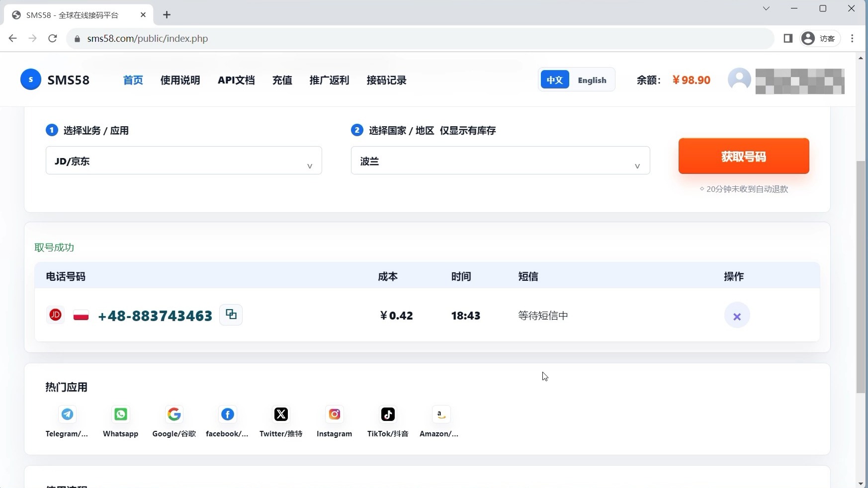Viewport: 868px width, 488px height.
Task: Click the phone number +48-883743463 text
Action: (155, 316)
